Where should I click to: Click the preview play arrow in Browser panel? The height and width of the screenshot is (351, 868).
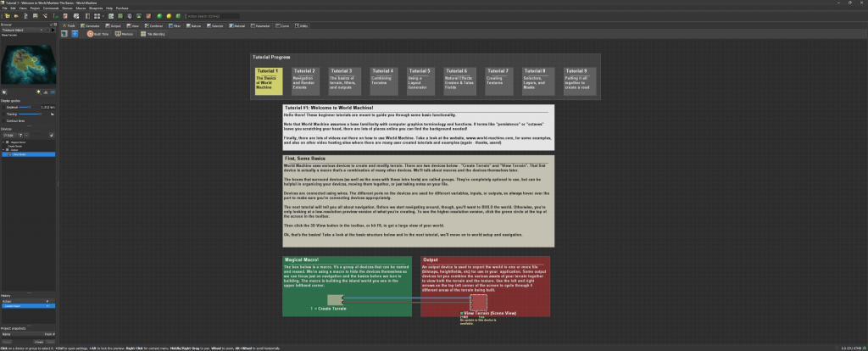point(53,30)
